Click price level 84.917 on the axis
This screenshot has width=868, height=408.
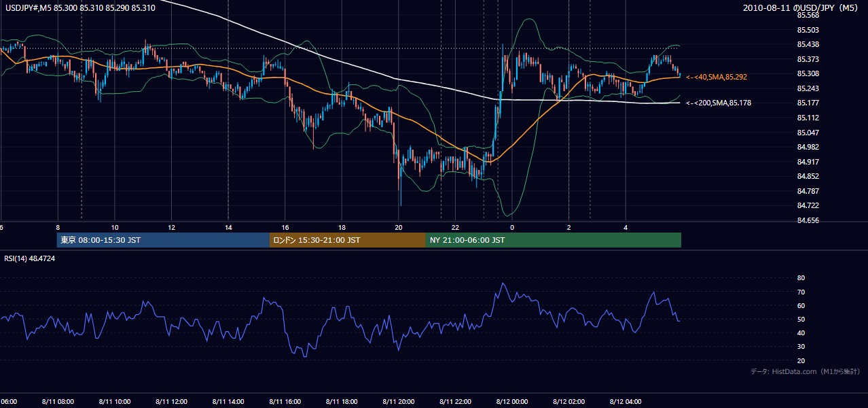pyautogui.click(x=808, y=161)
